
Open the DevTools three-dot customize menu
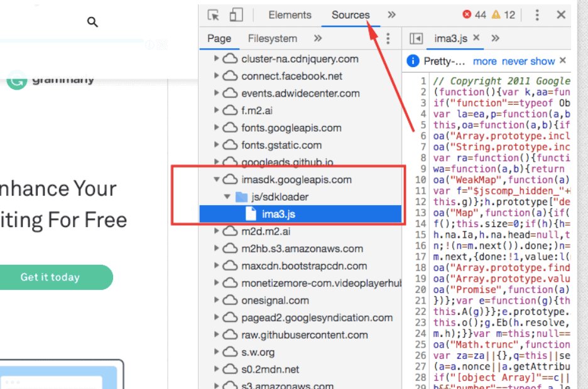[x=537, y=15]
